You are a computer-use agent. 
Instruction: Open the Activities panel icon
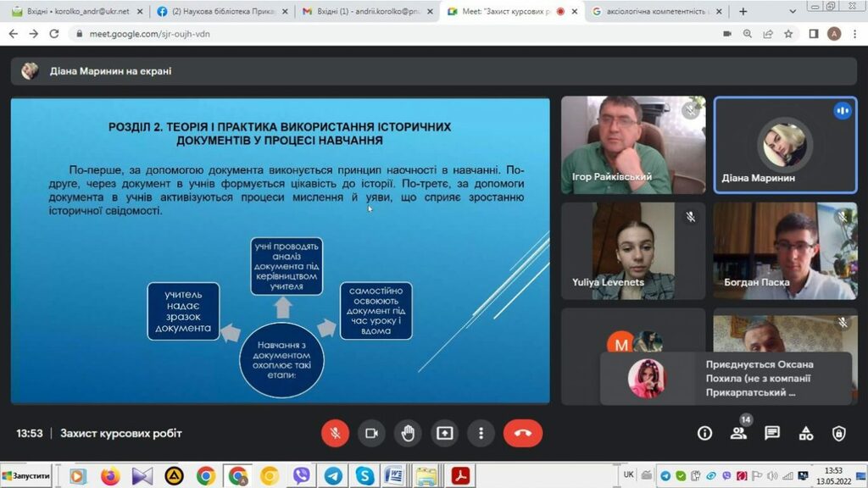[805, 433]
